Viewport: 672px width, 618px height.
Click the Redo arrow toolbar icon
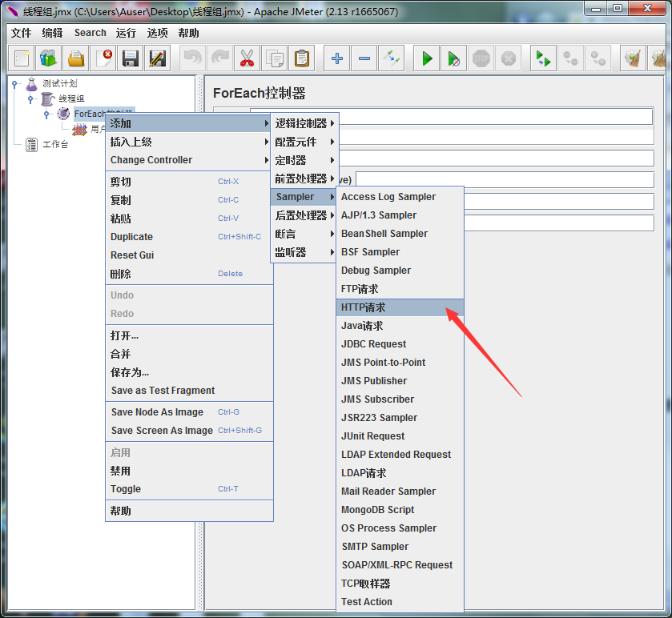(x=219, y=58)
